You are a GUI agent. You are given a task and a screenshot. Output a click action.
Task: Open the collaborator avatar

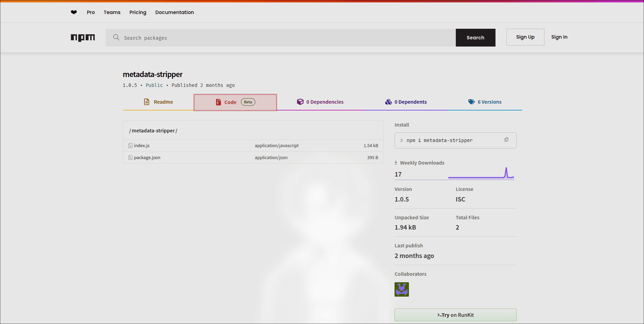tap(402, 289)
